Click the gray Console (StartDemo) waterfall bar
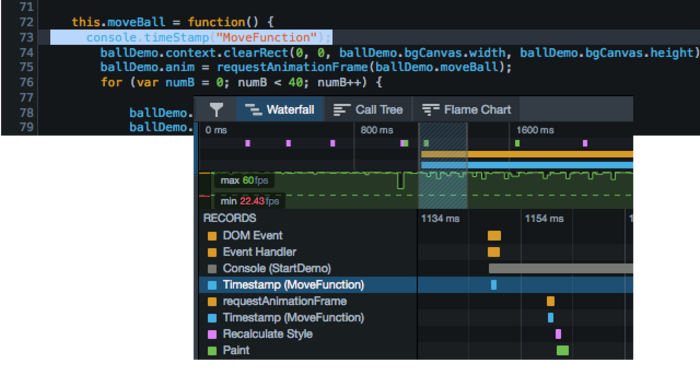Image resolution: width=700 pixels, height=375 pixels. pyautogui.click(x=561, y=268)
